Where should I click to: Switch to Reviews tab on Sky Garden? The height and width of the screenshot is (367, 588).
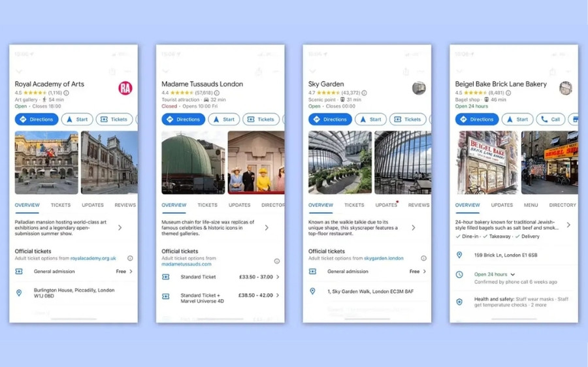pyautogui.click(x=419, y=205)
